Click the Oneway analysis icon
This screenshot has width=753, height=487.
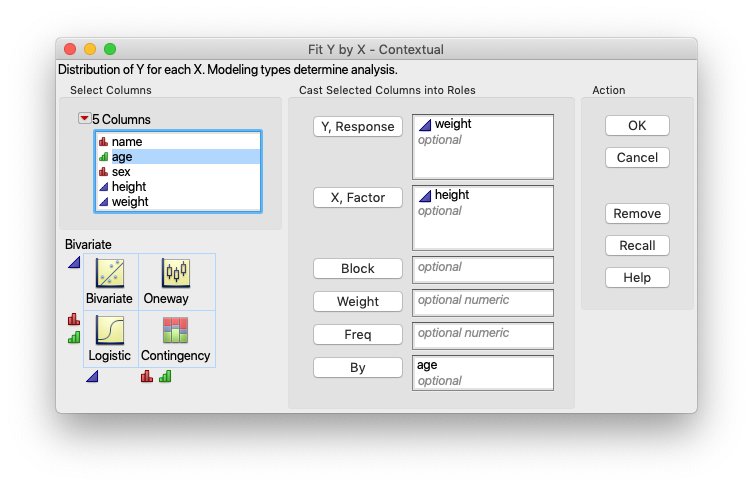point(165,274)
